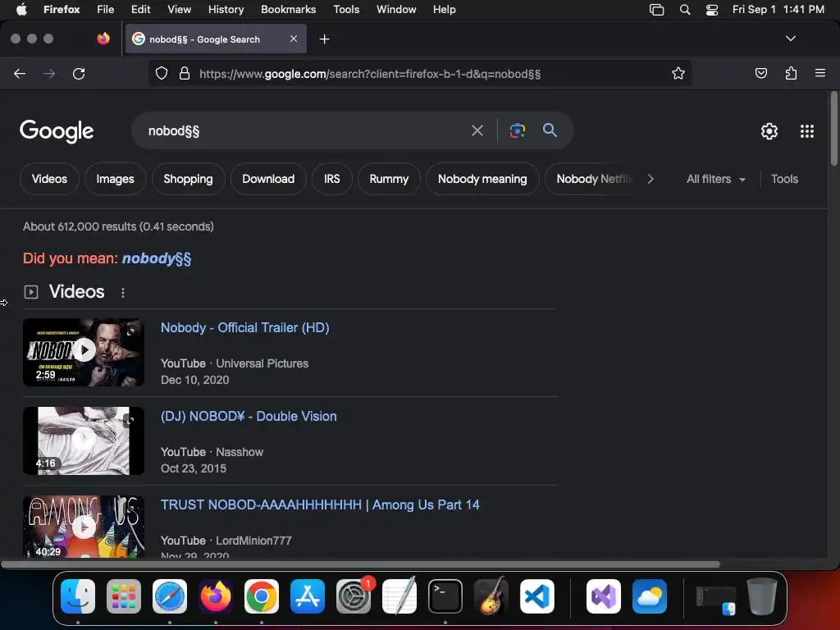Open Firefox hamburger application menu
This screenshot has height=630, width=840.
click(820, 73)
